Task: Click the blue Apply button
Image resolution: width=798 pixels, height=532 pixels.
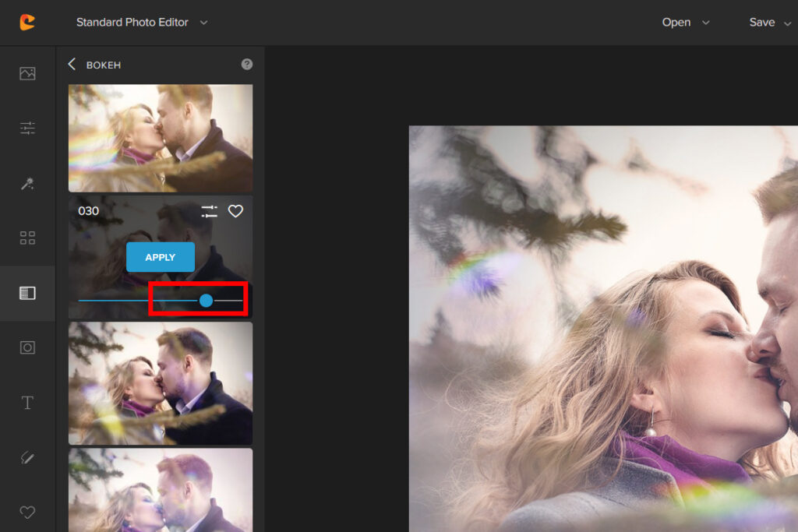Action: tap(161, 257)
